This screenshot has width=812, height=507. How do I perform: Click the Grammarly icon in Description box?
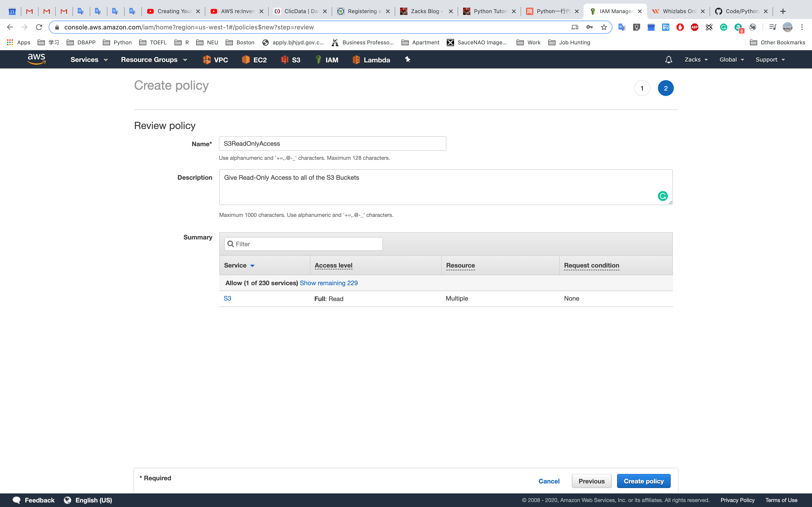click(662, 196)
